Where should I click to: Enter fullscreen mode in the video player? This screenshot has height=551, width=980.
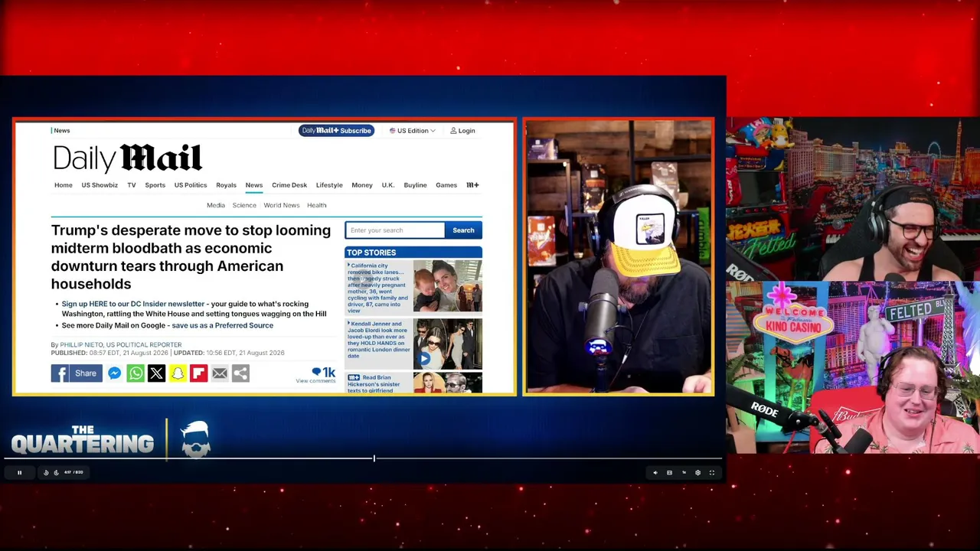tap(712, 473)
